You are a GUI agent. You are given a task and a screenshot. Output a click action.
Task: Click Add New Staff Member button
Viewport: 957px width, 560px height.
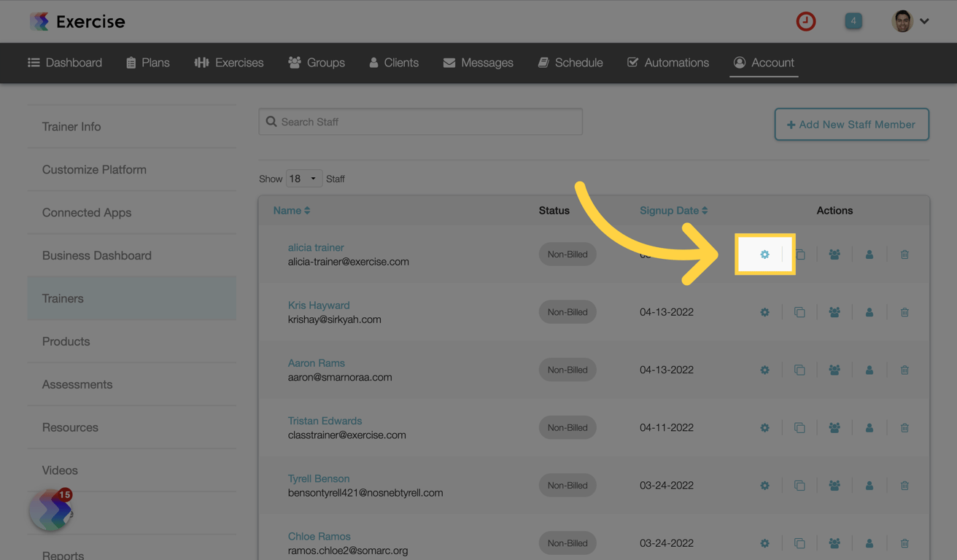851,125
